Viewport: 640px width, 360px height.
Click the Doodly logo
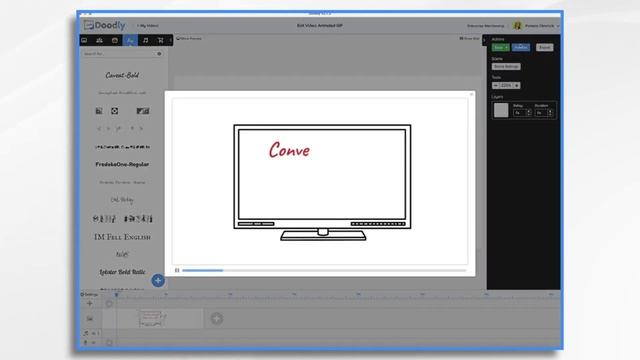tap(104, 25)
